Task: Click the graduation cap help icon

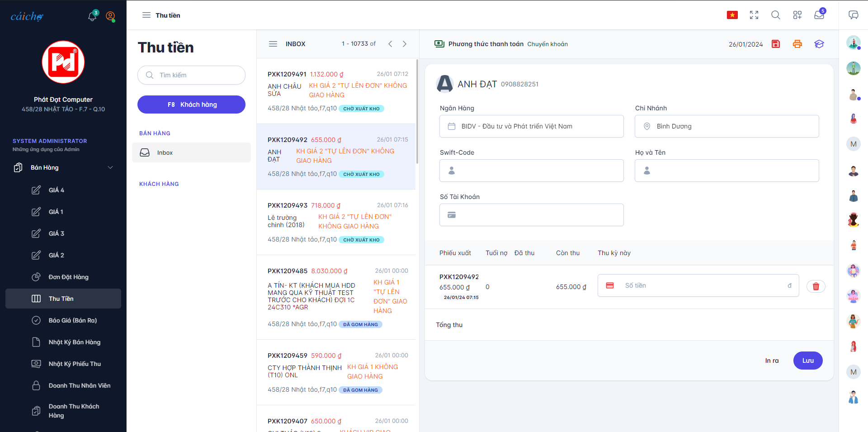Action: pos(819,44)
